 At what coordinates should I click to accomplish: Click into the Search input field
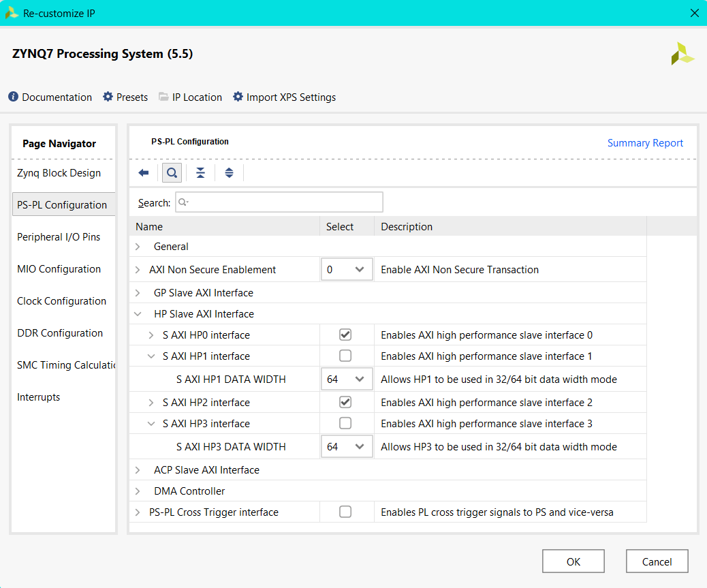(x=279, y=202)
